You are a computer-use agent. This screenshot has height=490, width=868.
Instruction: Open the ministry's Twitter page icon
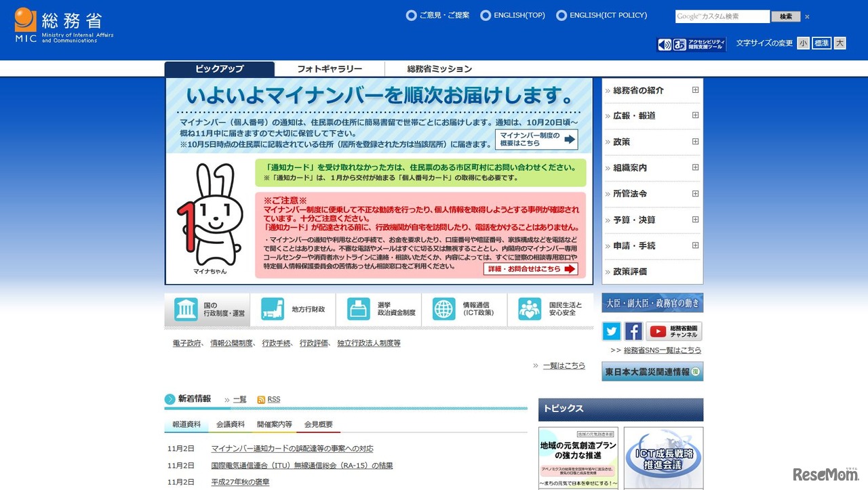pos(611,331)
